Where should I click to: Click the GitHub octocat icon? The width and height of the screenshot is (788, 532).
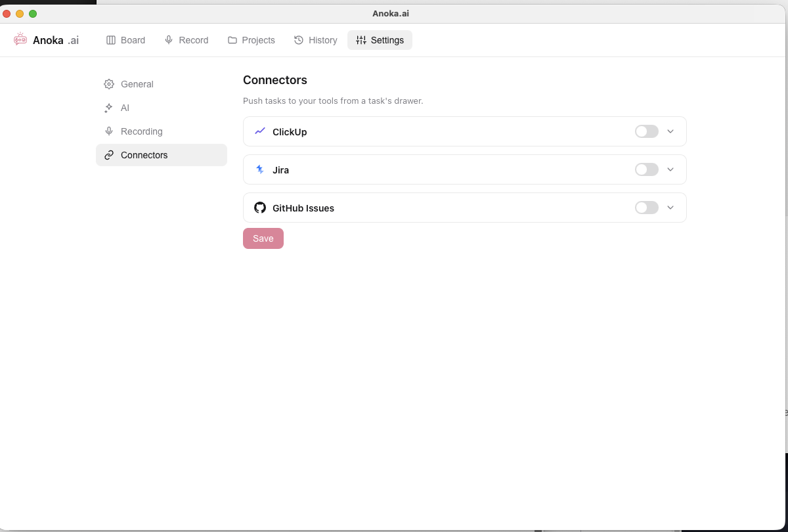(x=260, y=208)
